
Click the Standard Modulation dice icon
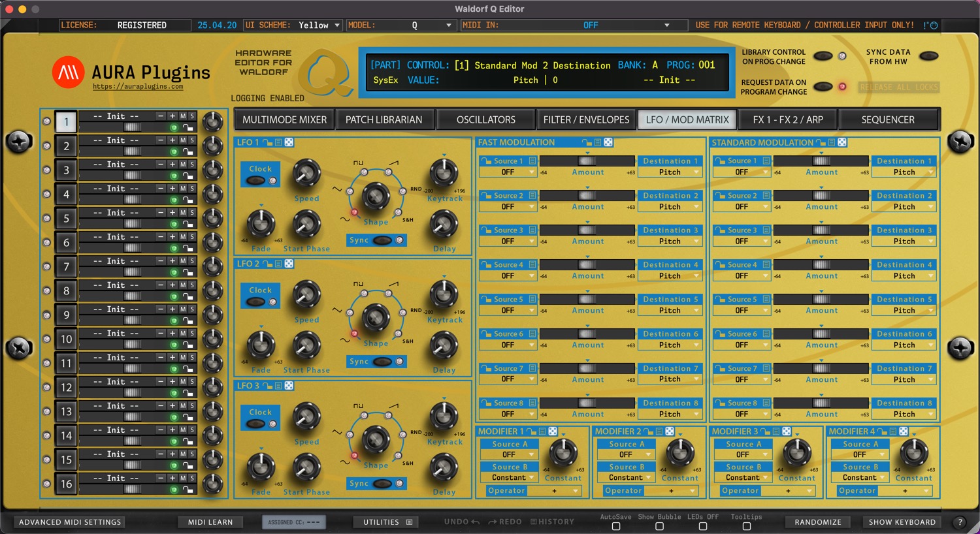(842, 142)
